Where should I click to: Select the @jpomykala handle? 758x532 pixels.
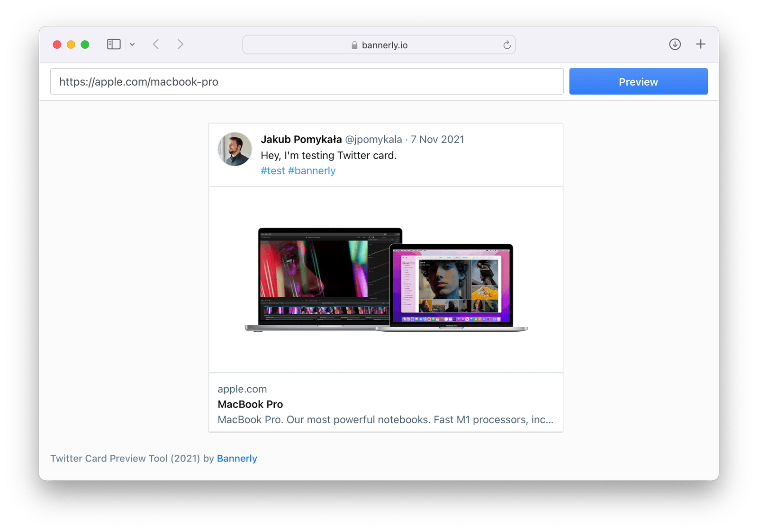(374, 139)
